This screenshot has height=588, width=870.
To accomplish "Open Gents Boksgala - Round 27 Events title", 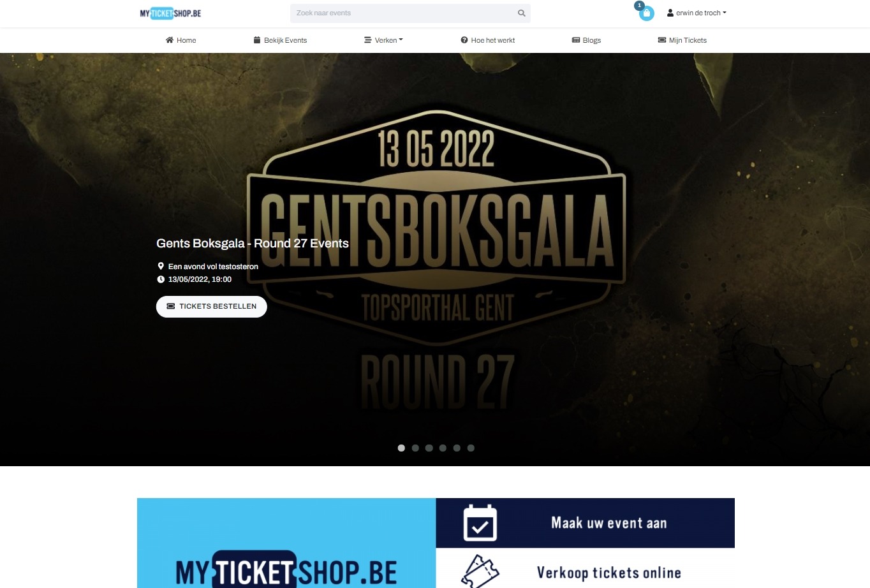I will pos(253,244).
